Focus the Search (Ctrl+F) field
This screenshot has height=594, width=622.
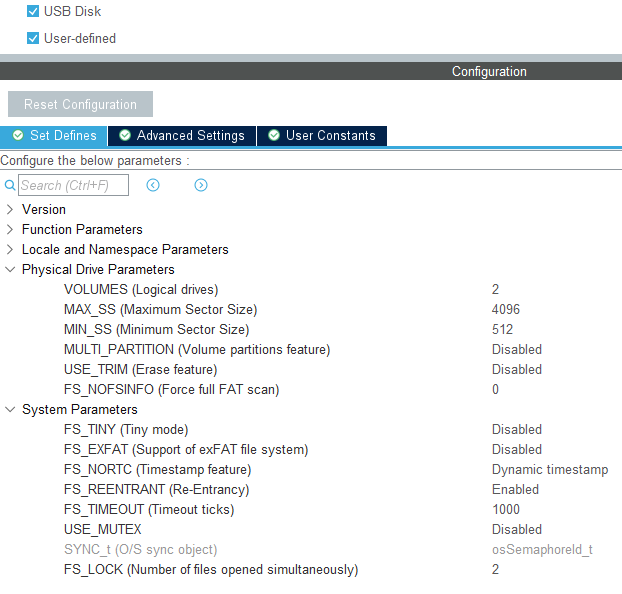pos(73,185)
